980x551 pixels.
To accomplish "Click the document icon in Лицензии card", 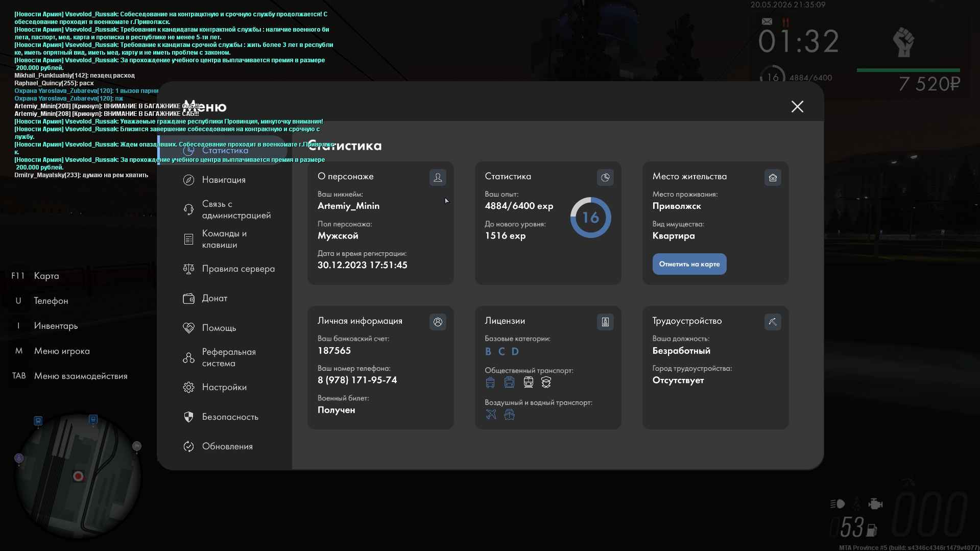I will click(605, 322).
